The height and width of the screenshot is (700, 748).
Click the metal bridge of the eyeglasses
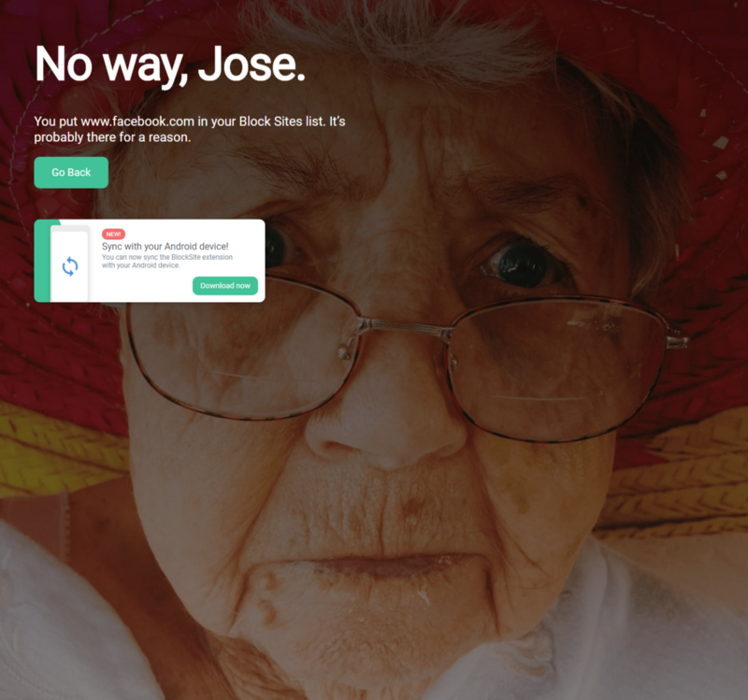pyautogui.click(x=406, y=326)
